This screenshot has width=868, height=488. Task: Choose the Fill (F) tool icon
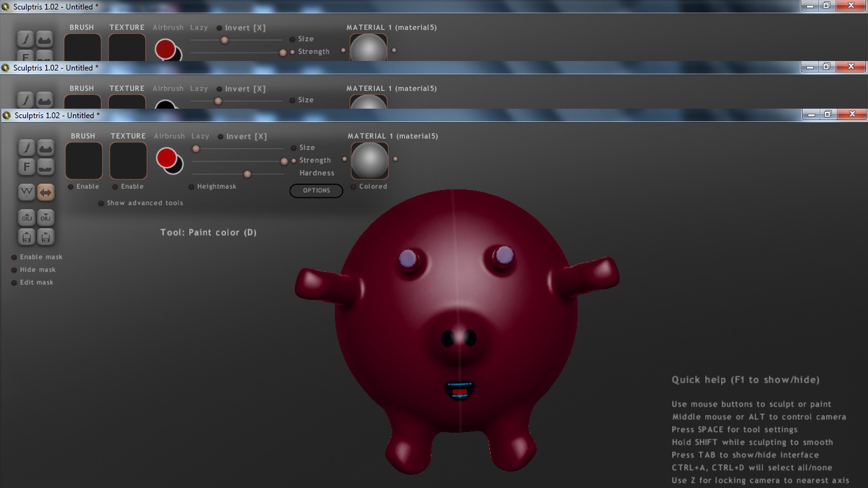click(x=26, y=167)
